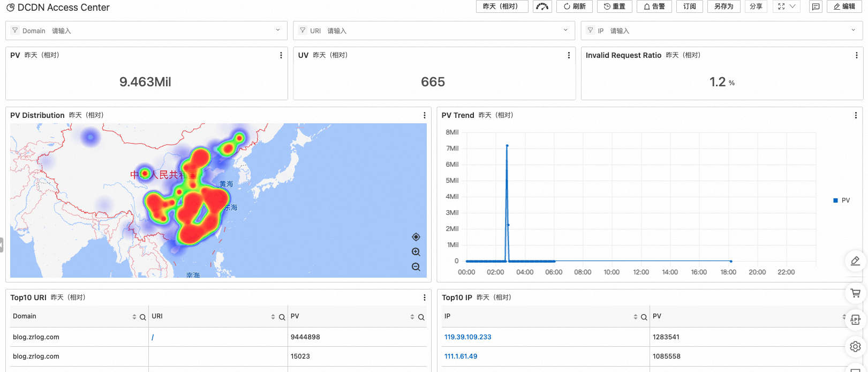This screenshot has height=372, width=868.
Task: Open the 昨天（相对）time range selector
Action: click(x=502, y=6)
